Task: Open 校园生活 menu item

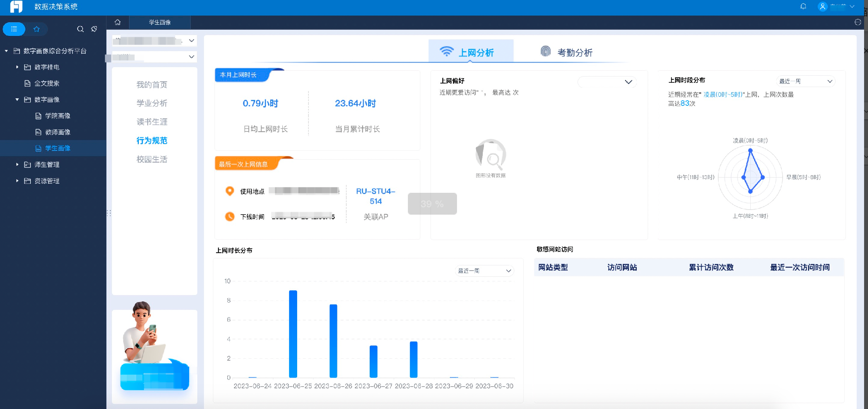Action: tap(152, 159)
